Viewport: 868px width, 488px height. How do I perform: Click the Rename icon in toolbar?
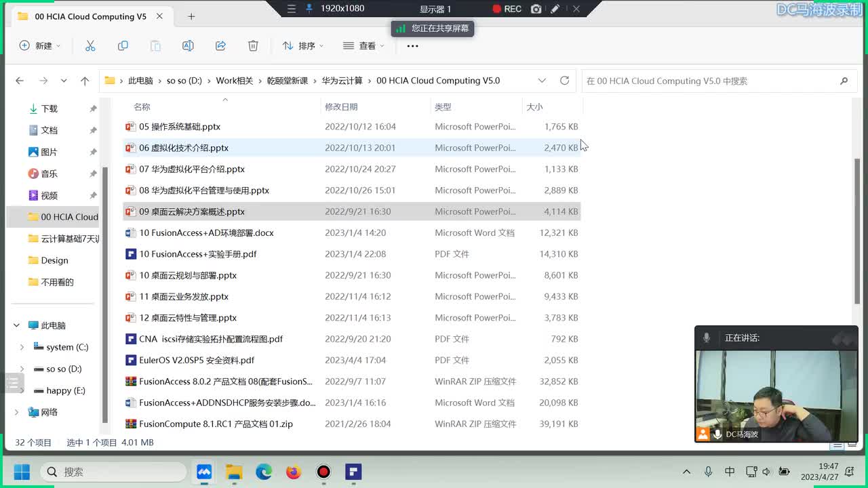click(188, 45)
